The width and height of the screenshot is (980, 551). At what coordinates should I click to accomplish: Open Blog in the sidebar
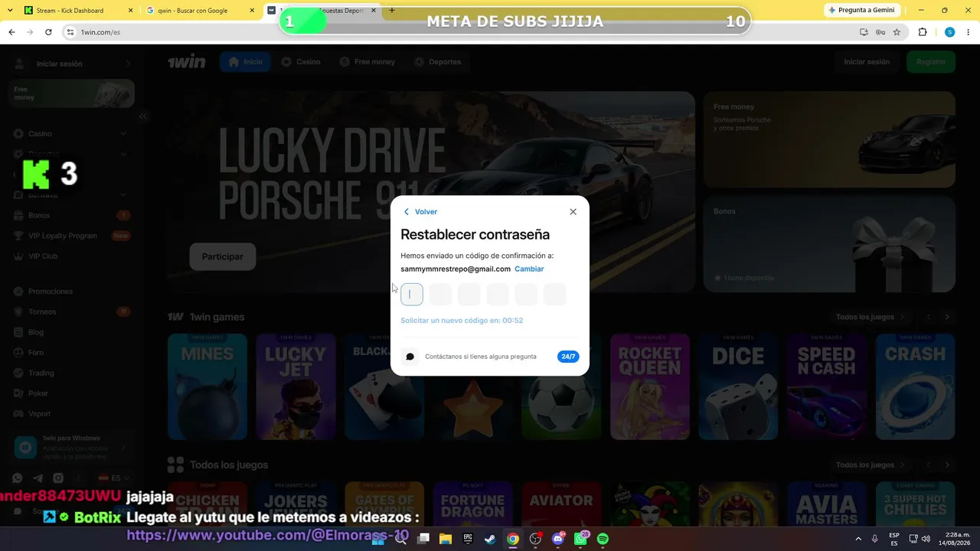[70, 332]
